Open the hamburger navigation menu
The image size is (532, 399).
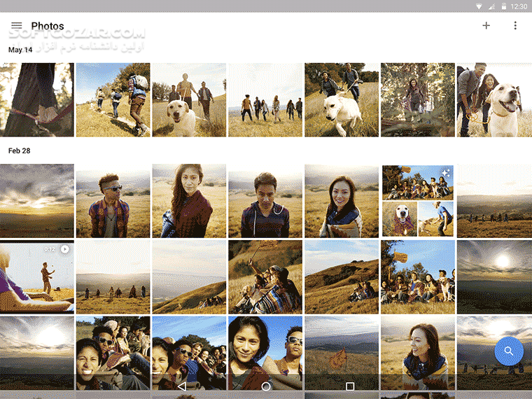point(16,25)
